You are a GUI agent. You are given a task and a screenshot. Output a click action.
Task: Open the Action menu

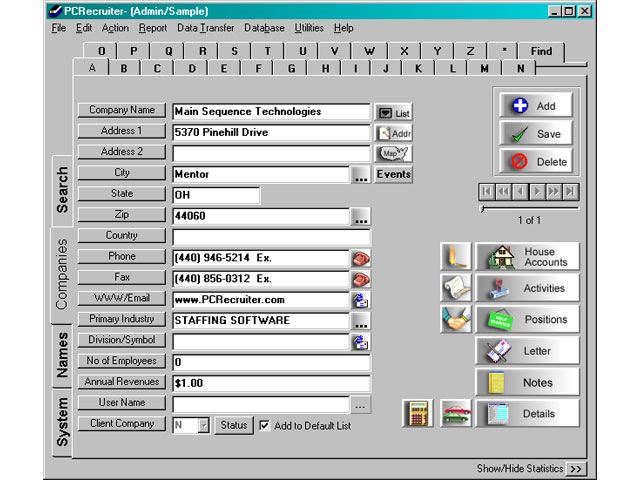(x=115, y=28)
